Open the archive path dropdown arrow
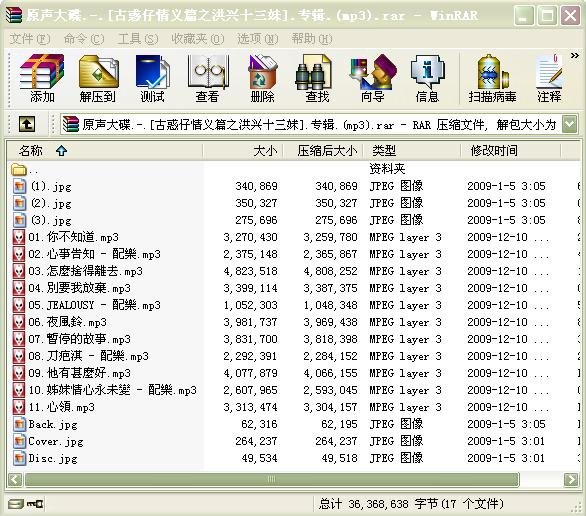 coord(570,124)
